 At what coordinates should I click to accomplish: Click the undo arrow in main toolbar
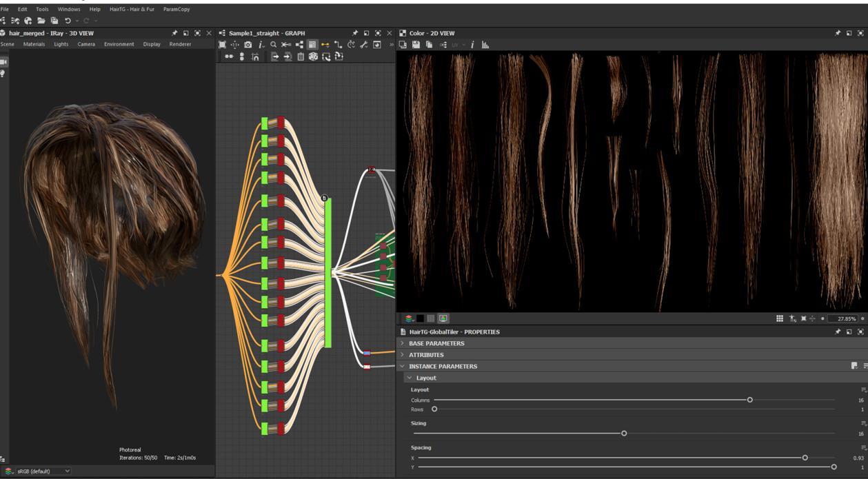click(x=68, y=21)
